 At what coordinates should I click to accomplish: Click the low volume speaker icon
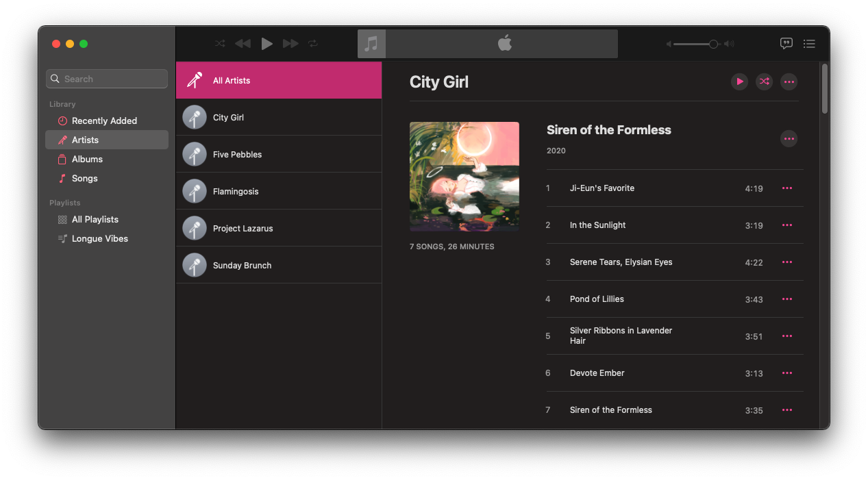[669, 44]
